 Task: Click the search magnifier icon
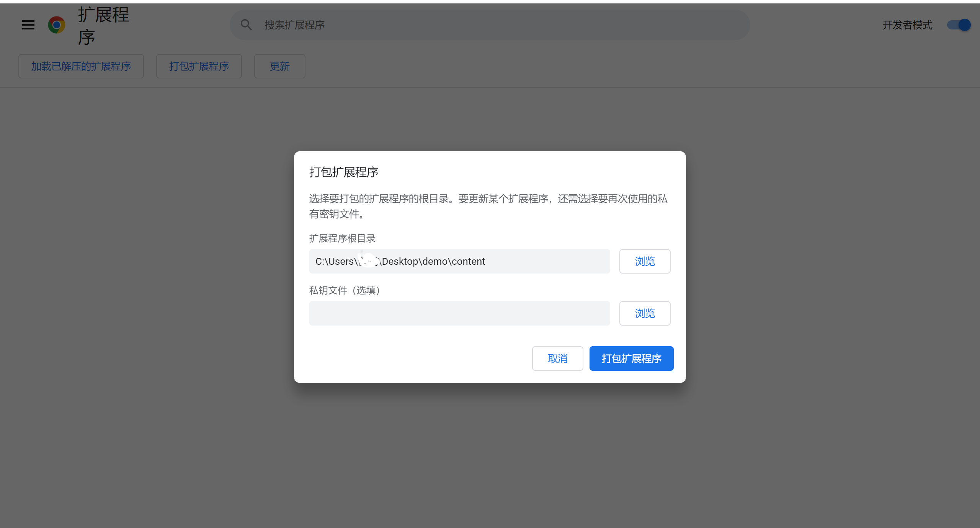coord(246,24)
